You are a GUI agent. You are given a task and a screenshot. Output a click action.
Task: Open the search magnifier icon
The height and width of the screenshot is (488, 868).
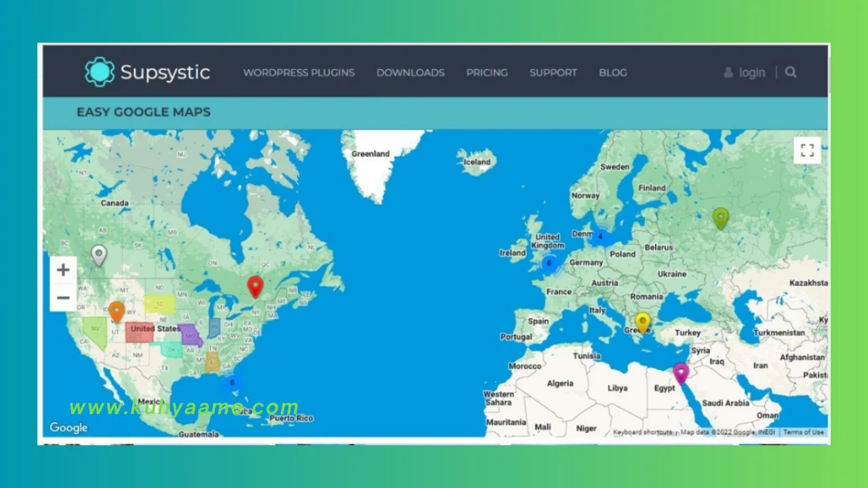tap(791, 72)
